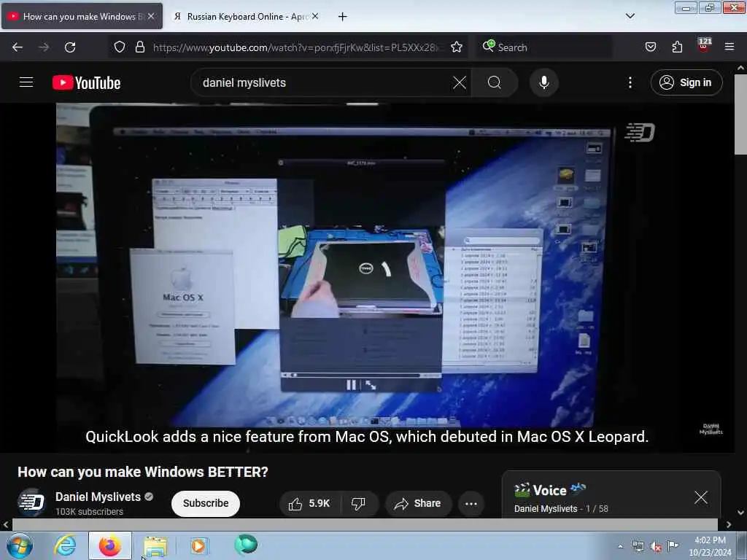Open the green round taskbar app

point(246,545)
